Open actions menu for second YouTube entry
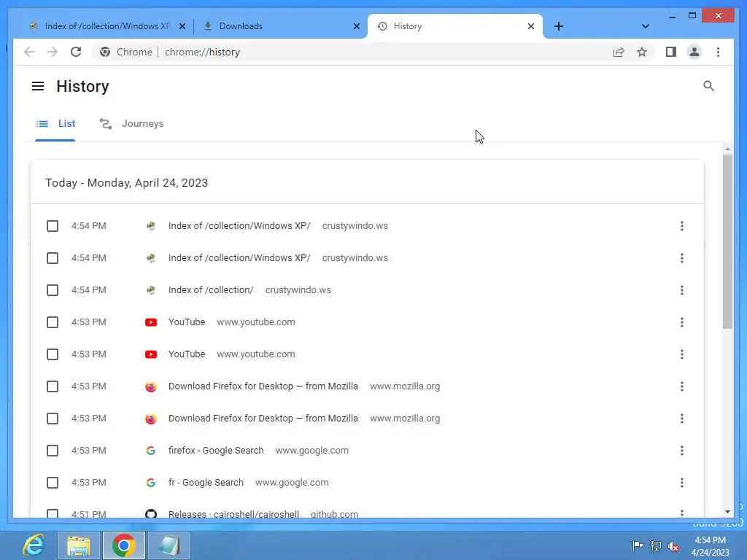The image size is (747, 560). [682, 354]
